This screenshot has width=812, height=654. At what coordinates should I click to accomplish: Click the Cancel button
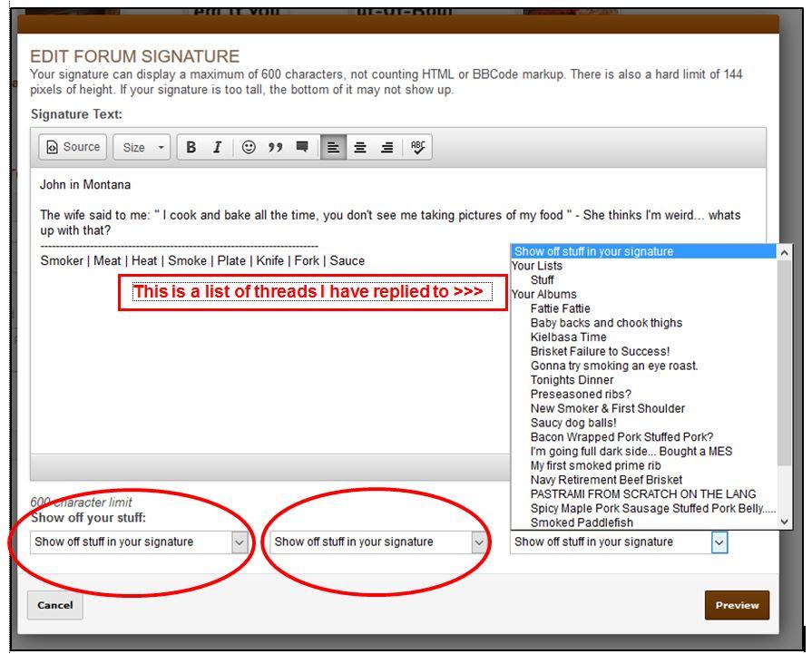coord(55,606)
